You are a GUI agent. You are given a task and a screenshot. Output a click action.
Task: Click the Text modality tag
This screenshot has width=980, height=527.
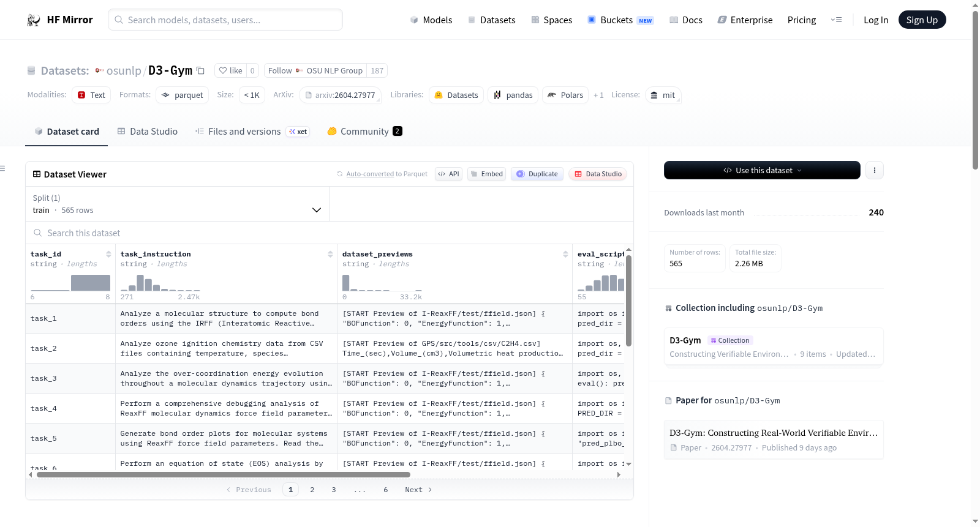[x=91, y=95]
